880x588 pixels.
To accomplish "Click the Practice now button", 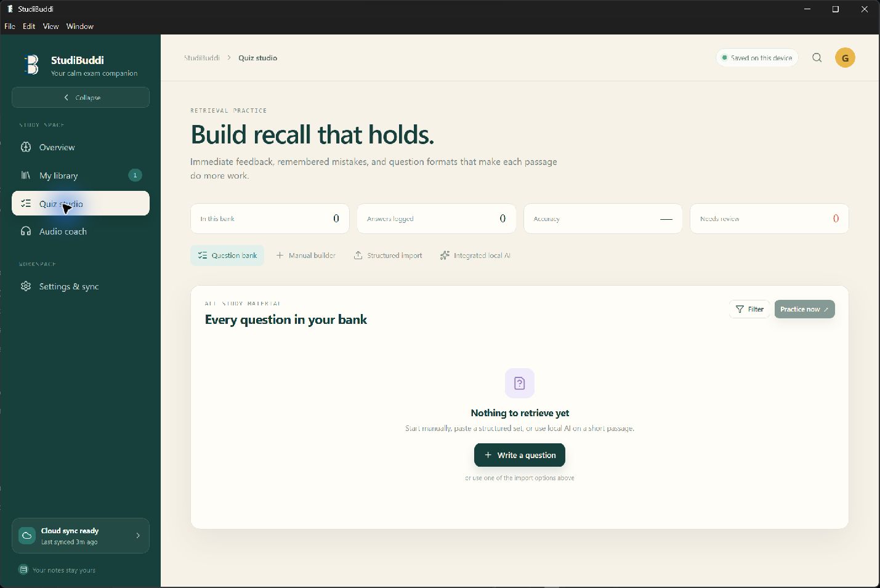I will click(804, 309).
